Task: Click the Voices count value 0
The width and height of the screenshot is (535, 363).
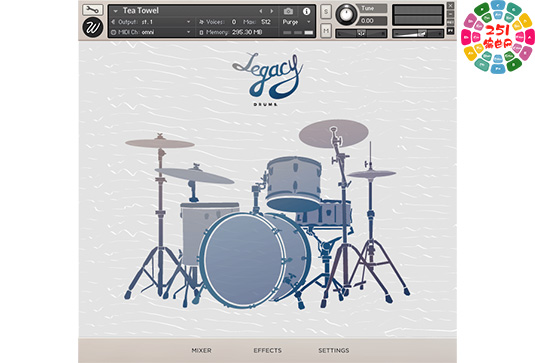Action: click(234, 22)
